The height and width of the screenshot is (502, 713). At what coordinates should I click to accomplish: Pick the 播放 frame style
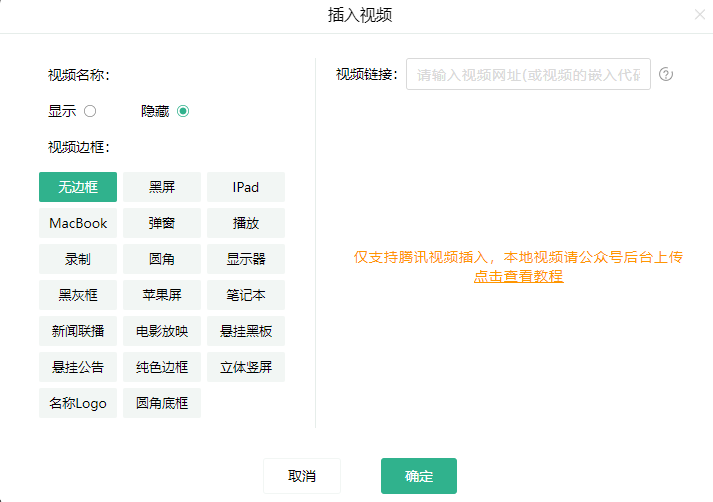click(246, 223)
